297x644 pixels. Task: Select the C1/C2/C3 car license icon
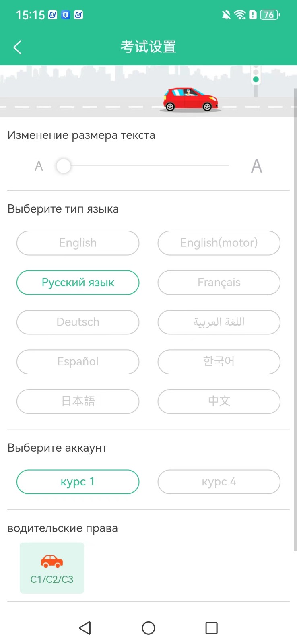[52, 568]
